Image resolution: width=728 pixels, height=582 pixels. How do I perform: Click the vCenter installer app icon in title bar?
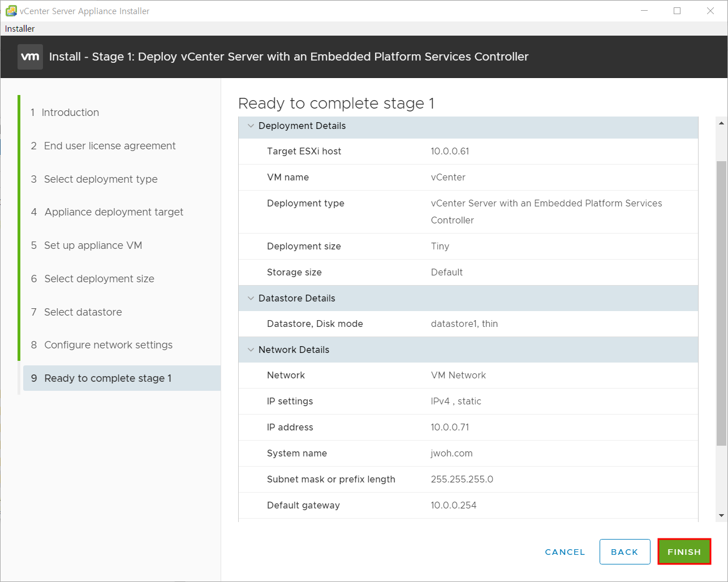coord(11,11)
